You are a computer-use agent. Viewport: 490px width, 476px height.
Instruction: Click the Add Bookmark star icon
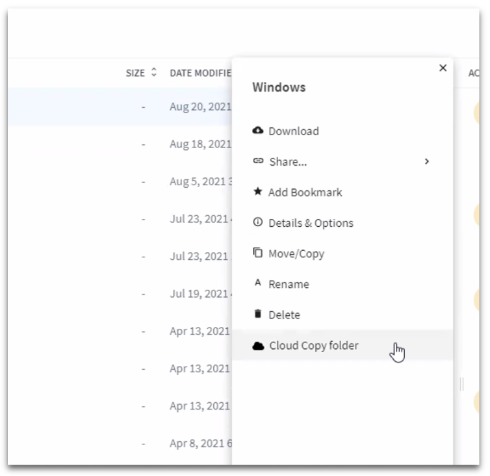(258, 191)
